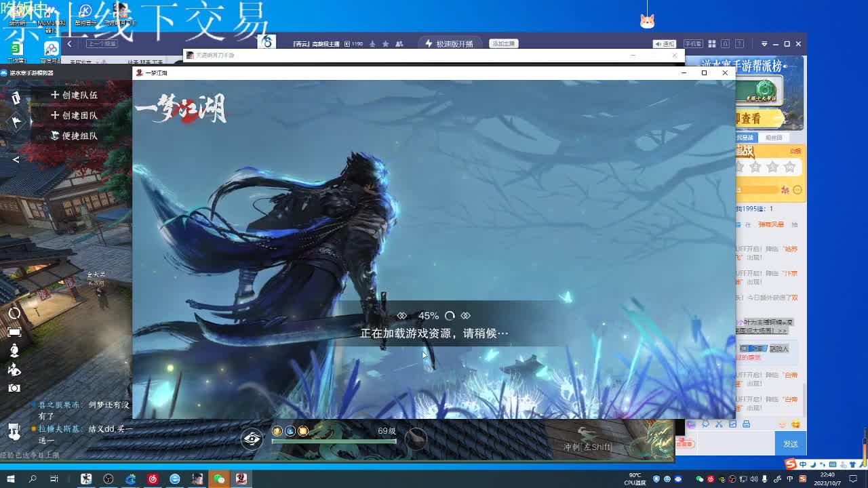The height and width of the screenshot is (488, 868).
Task: Click 创建团队 create raid button
Action: [x=74, y=115]
